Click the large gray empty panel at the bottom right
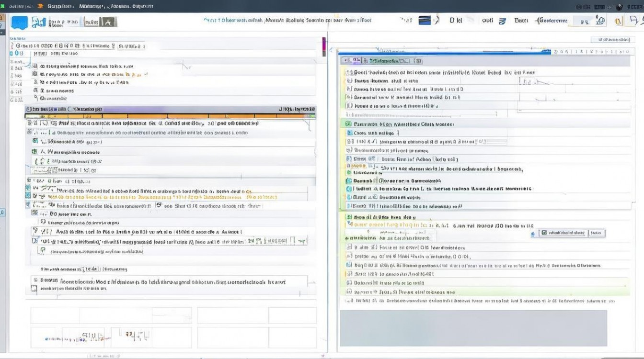The width and height of the screenshot is (644, 359). pyautogui.click(x=473, y=328)
